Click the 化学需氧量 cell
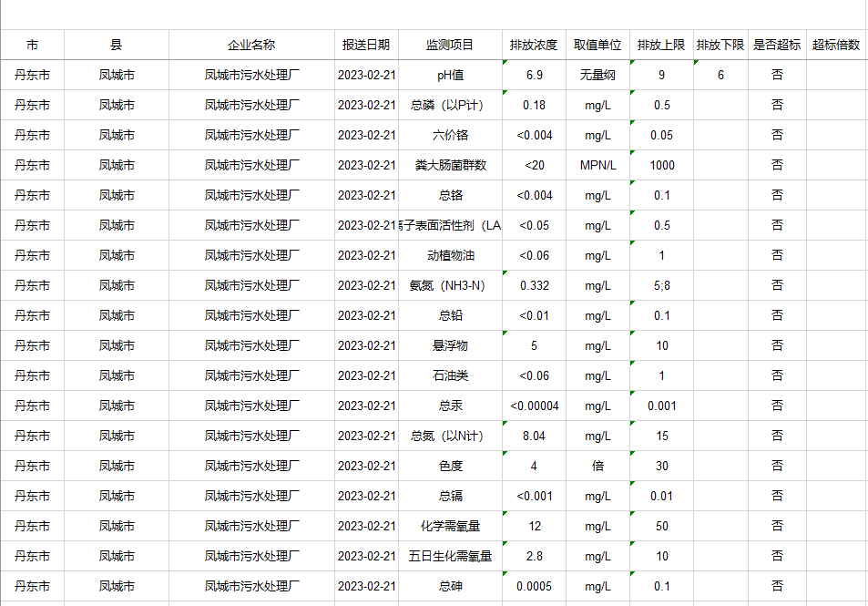Screen dimensions: 868x606 tap(450, 526)
